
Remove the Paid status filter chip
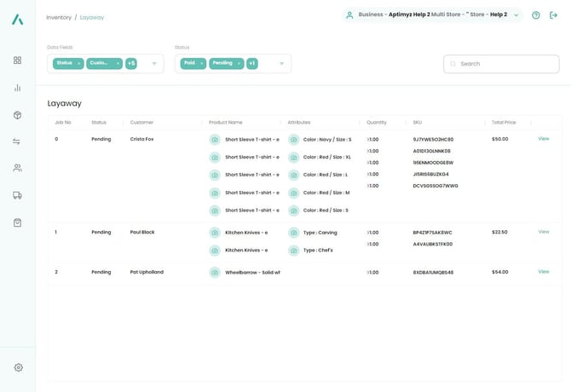pyautogui.click(x=202, y=63)
